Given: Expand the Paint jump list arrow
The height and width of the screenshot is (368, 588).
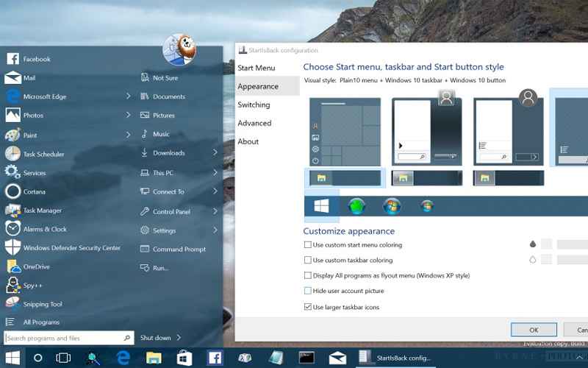Looking at the screenshot, I should pos(128,135).
